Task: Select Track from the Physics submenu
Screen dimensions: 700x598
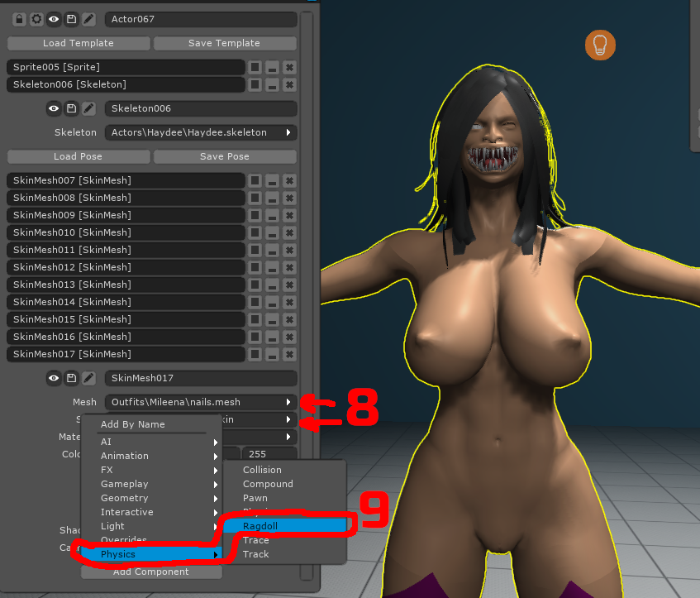Action: [285, 554]
